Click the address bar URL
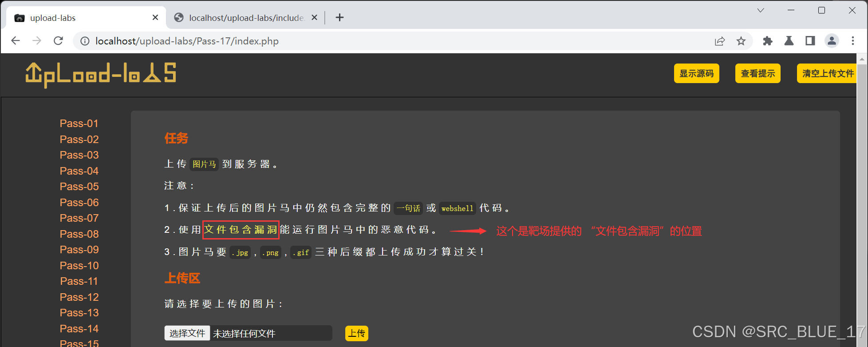 [187, 41]
